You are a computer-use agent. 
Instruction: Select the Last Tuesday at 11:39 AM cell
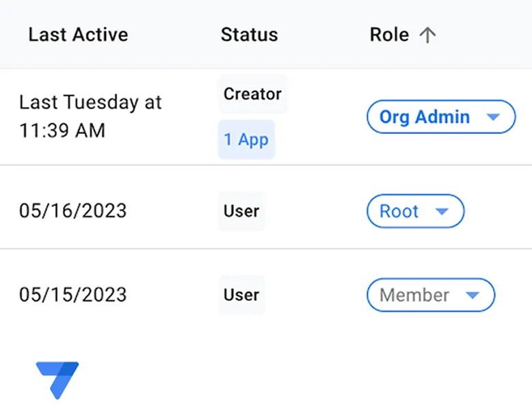point(90,116)
